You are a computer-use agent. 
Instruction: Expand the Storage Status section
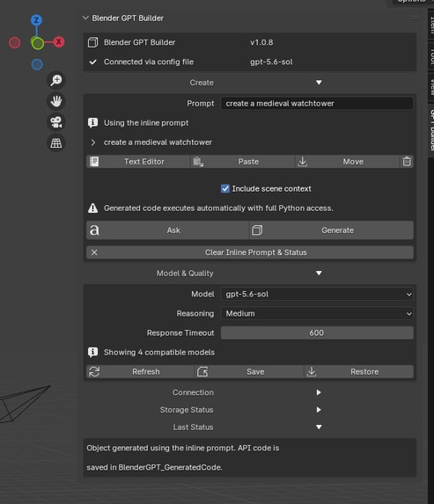tap(319, 410)
